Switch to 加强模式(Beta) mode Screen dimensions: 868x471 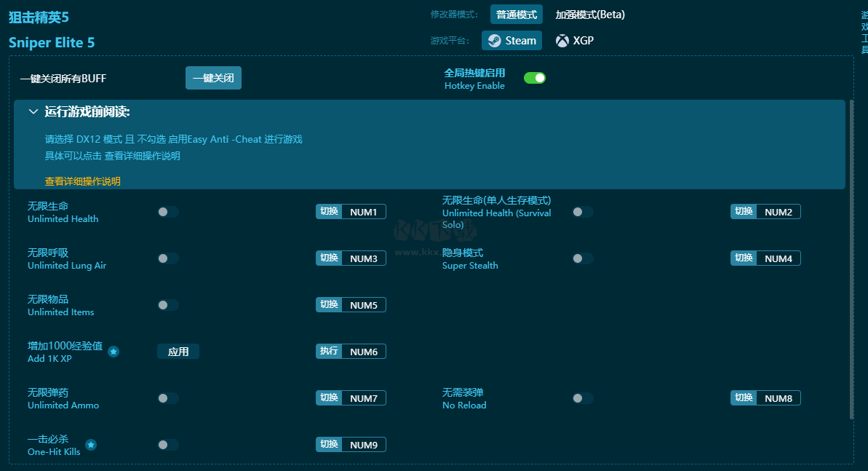click(x=590, y=15)
